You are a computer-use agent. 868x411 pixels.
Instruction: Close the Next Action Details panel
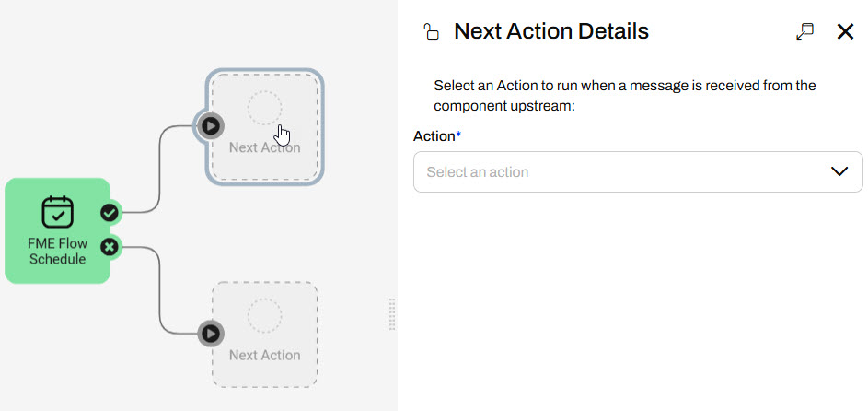(x=846, y=31)
